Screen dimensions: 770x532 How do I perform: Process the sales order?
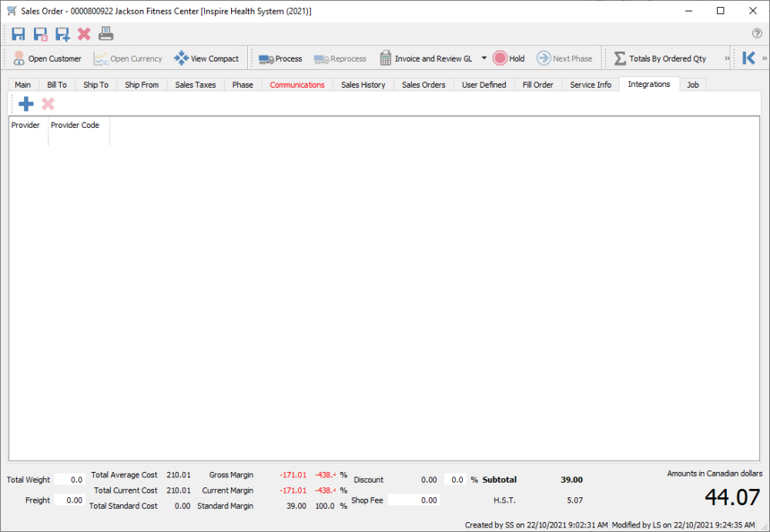click(x=280, y=58)
